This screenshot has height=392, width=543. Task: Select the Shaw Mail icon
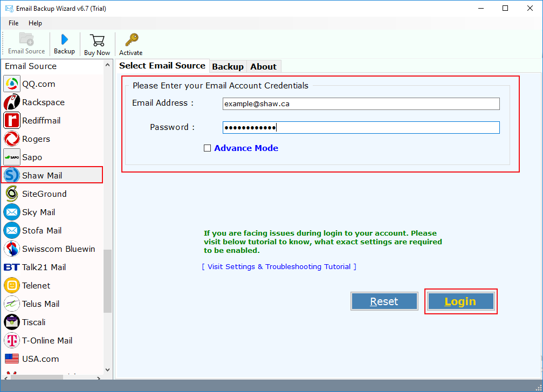tap(12, 175)
